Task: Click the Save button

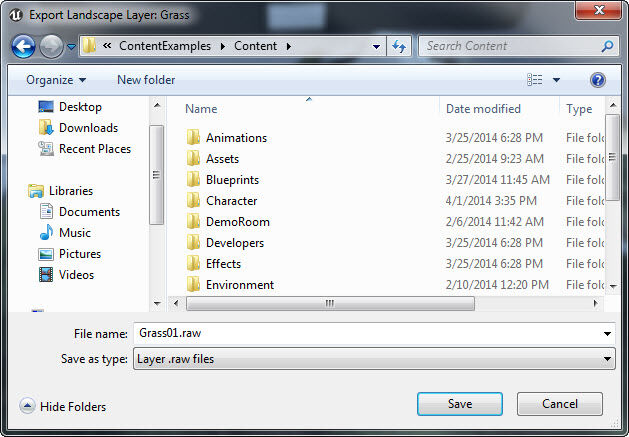Action: pyautogui.click(x=460, y=404)
